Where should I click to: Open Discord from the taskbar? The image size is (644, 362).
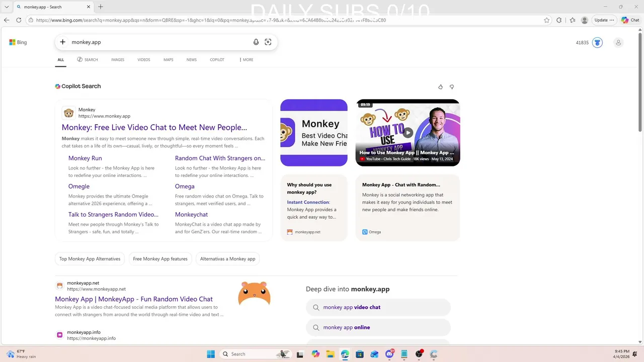click(x=389, y=354)
